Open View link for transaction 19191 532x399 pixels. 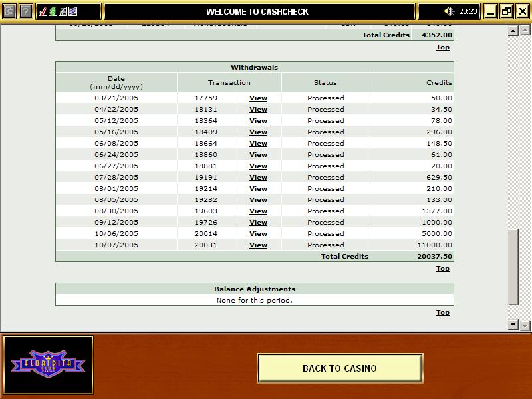(x=258, y=178)
